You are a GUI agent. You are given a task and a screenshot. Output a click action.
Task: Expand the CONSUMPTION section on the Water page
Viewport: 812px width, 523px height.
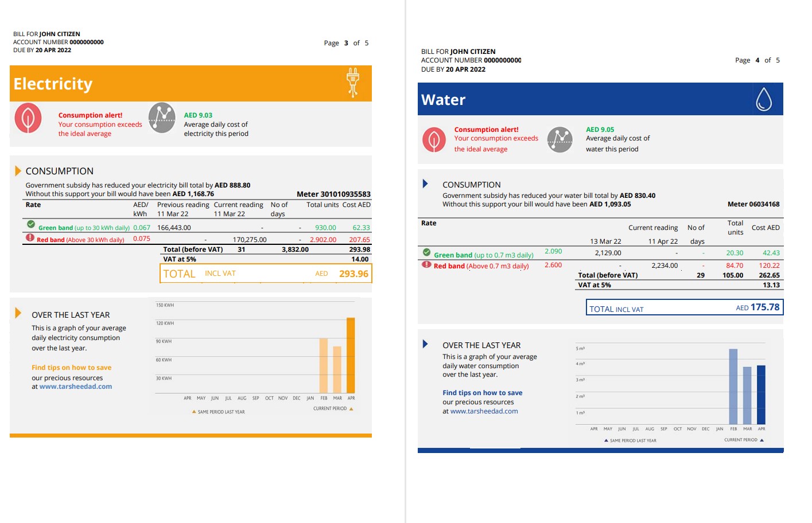(426, 184)
